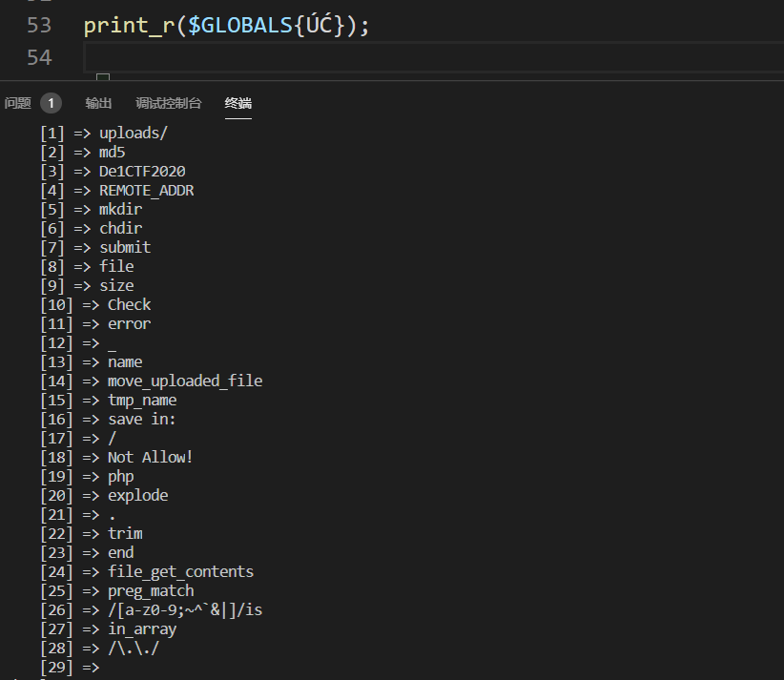Click the $GLOBALS variable in line 53

pos(239,26)
